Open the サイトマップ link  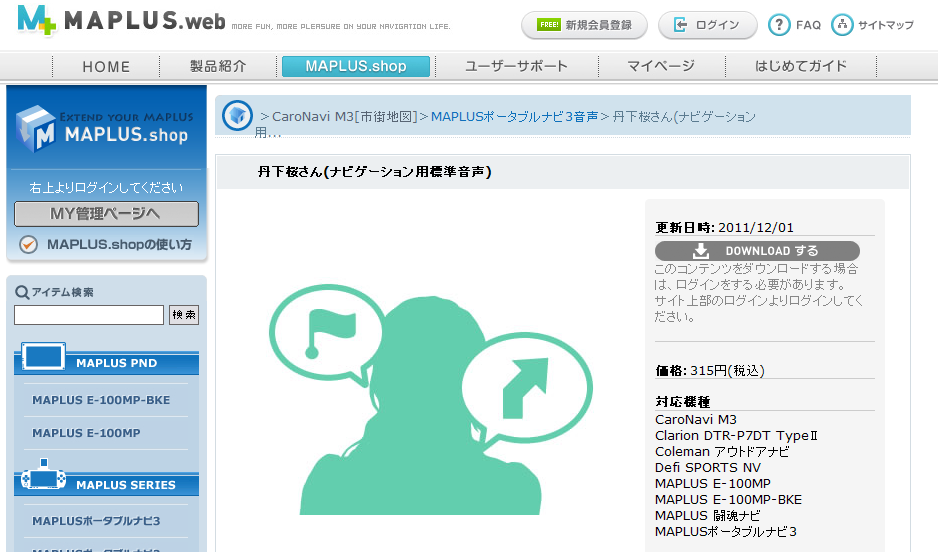pos(885,25)
